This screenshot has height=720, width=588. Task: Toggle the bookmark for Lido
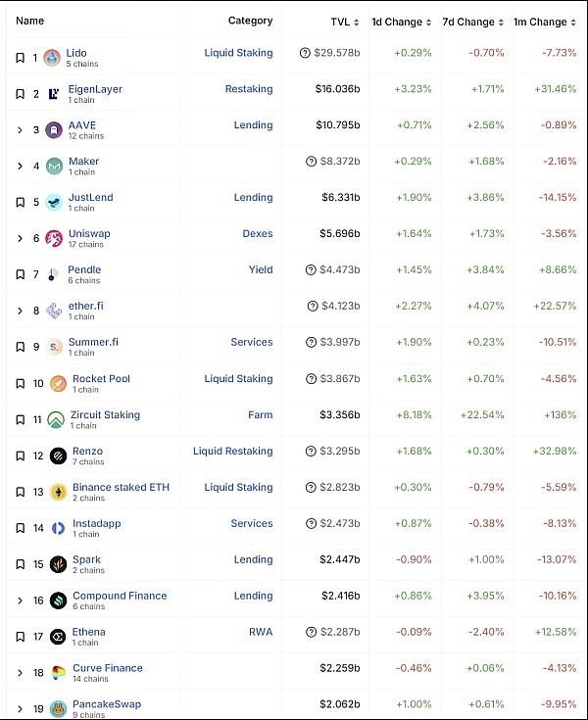coord(20,58)
